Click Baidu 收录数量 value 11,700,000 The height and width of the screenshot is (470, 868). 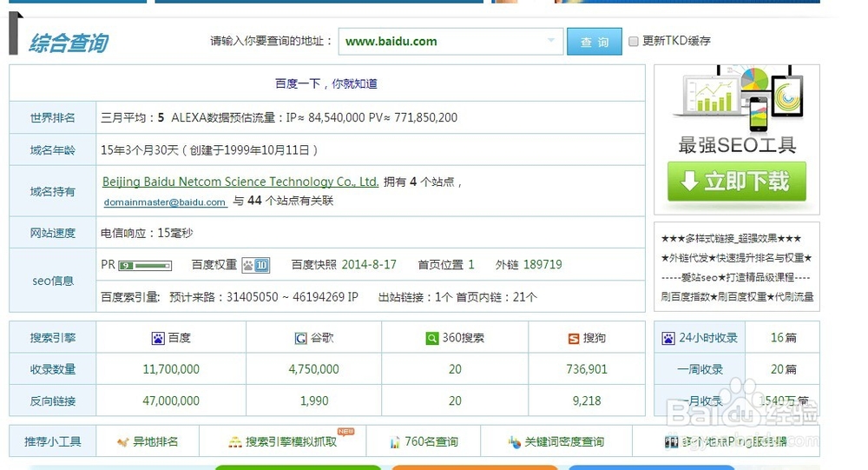pos(171,369)
